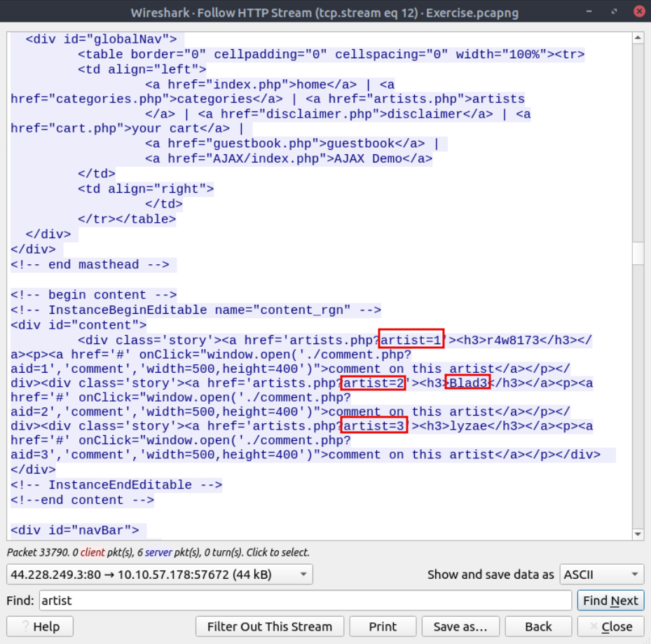Click the 'Packet 33790' status line
The image size is (651, 644).
tap(158, 552)
